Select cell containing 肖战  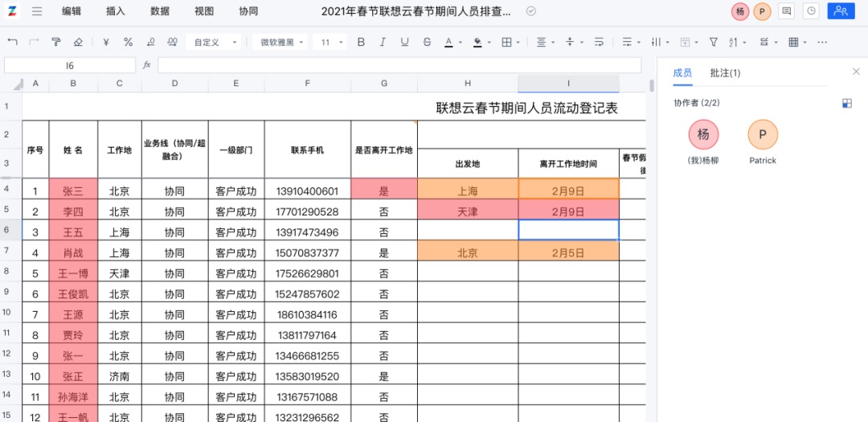pos(73,252)
